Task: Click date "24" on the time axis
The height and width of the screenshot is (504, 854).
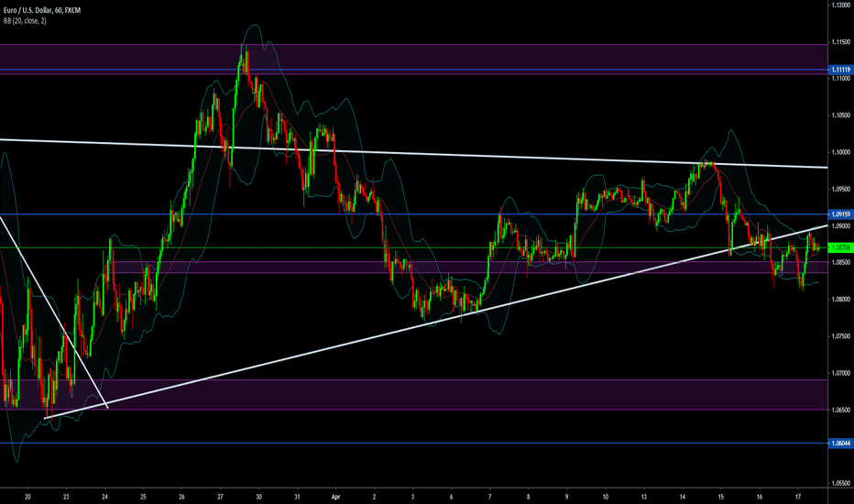Action: [x=105, y=497]
